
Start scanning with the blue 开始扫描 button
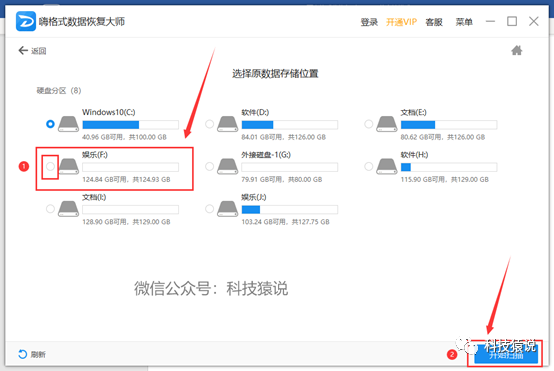tap(506, 354)
